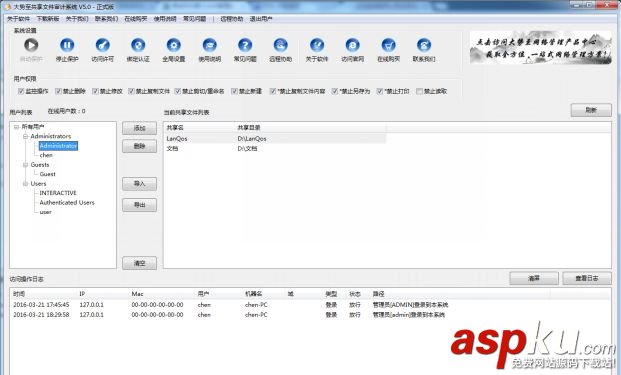Click the 查看日志 button
This screenshot has width=621, height=375.
587,278
